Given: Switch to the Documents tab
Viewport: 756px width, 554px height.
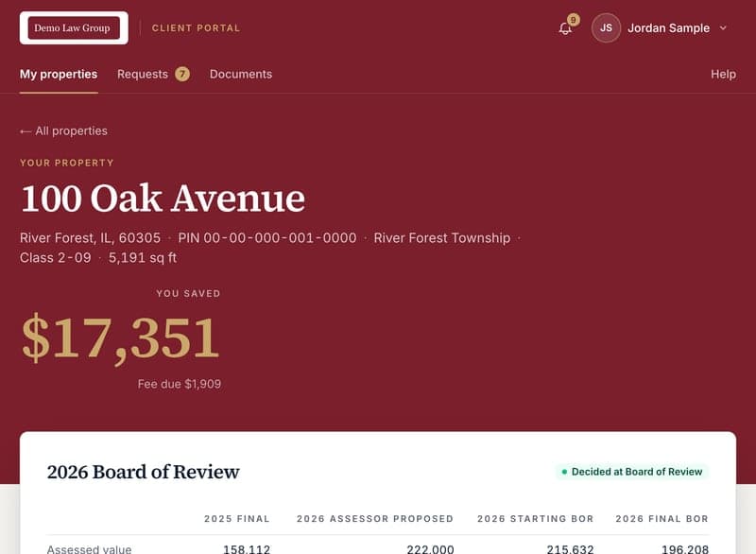Looking at the screenshot, I should point(241,75).
